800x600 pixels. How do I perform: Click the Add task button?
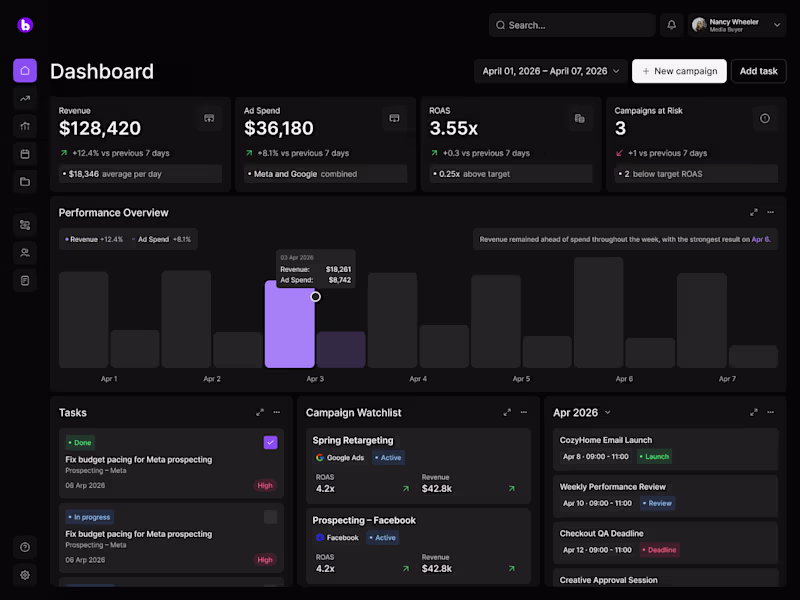point(759,71)
